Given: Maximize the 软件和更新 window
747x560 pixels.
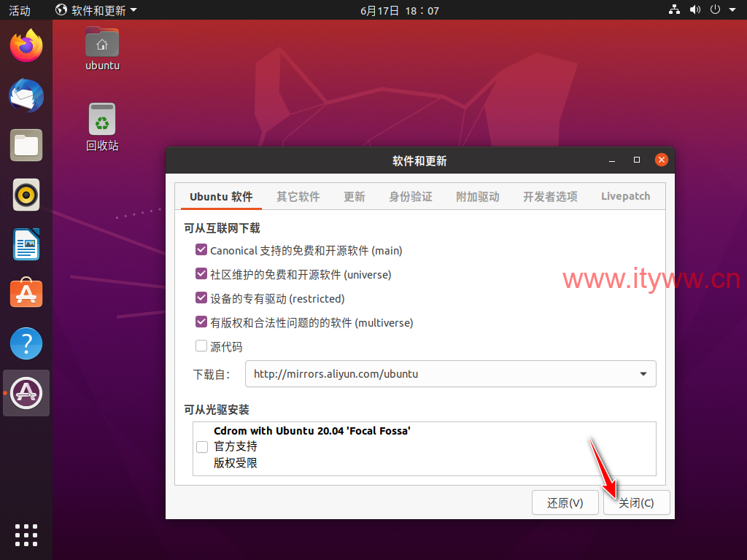Looking at the screenshot, I should 636,160.
